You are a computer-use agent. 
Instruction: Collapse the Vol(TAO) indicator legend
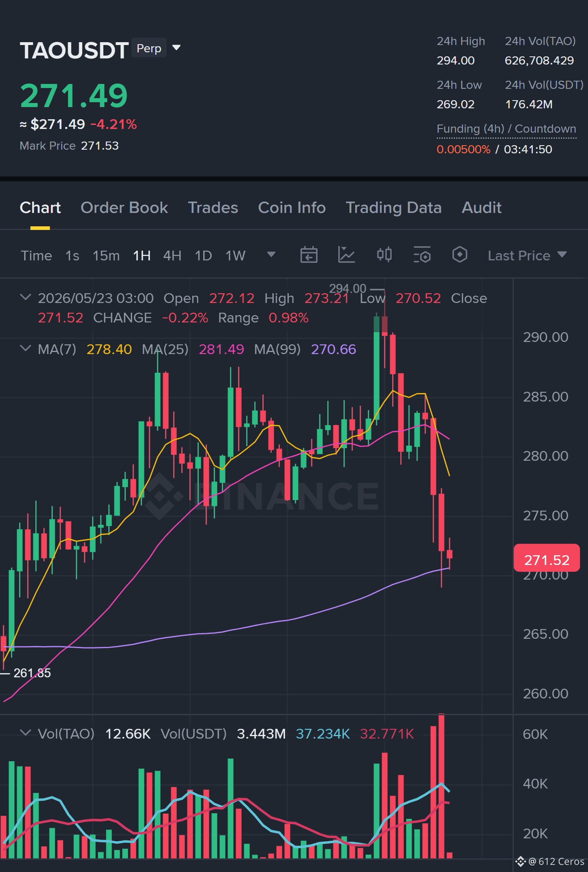(25, 732)
